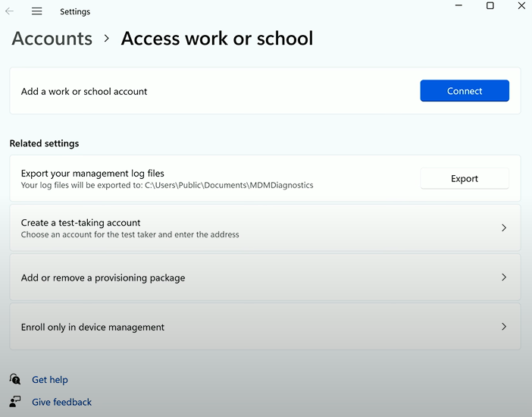The image size is (532, 417).
Task: Open Enroll only in device management
Action: pyautogui.click(x=265, y=327)
